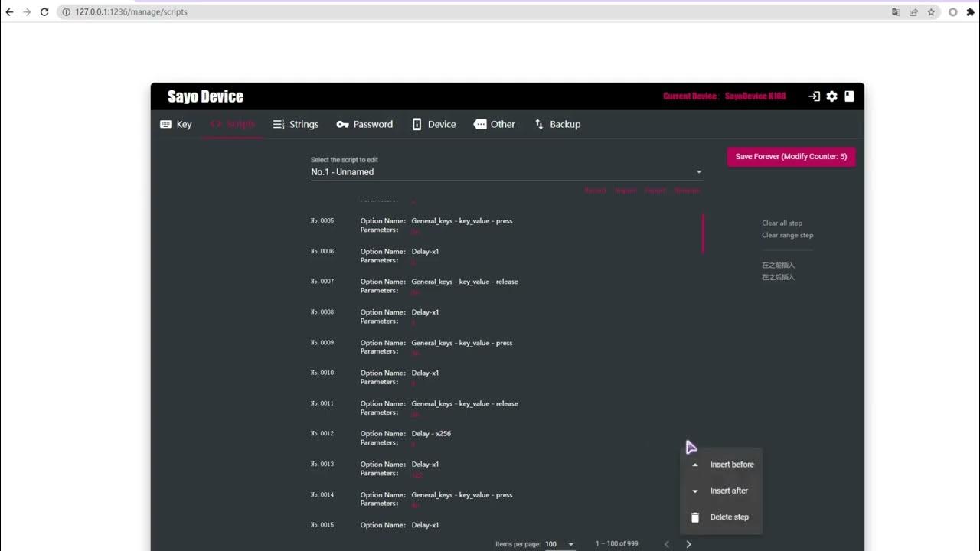Viewport: 980px width, 551px height.
Task: Click the up-arrow icon beside Insert before
Action: [x=695, y=465]
